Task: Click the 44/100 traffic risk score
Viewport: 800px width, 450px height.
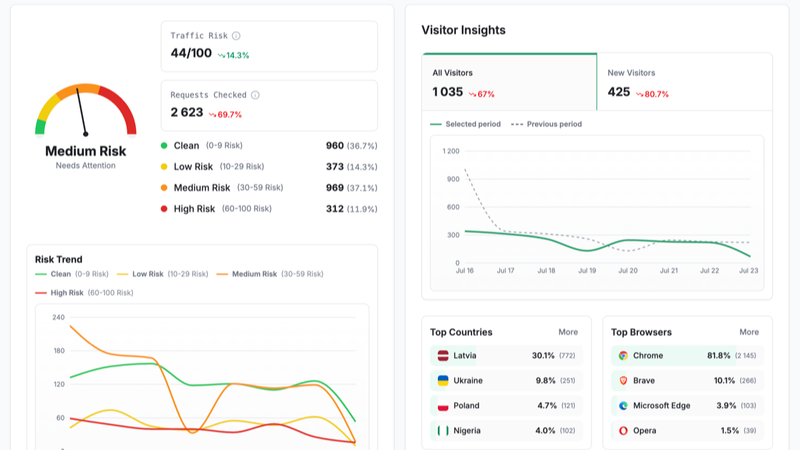Action: [x=191, y=53]
